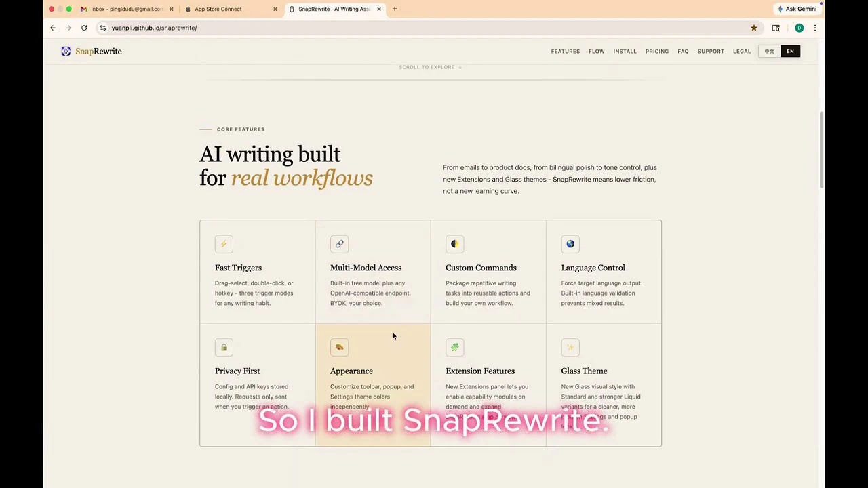Open the FLOW nav item
The width and height of the screenshot is (868, 488).
pos(597,52)
